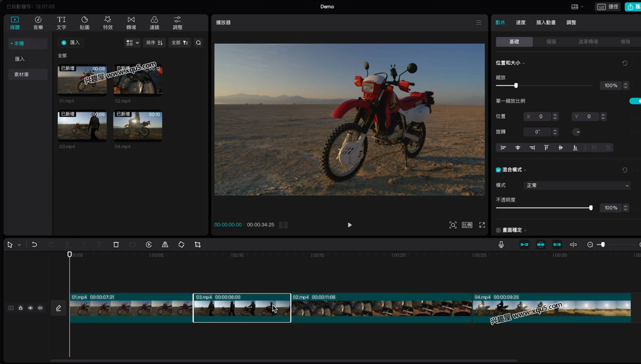Click the timeline zoom slider handle
The image size is (641, 364).
pos(603,244)
